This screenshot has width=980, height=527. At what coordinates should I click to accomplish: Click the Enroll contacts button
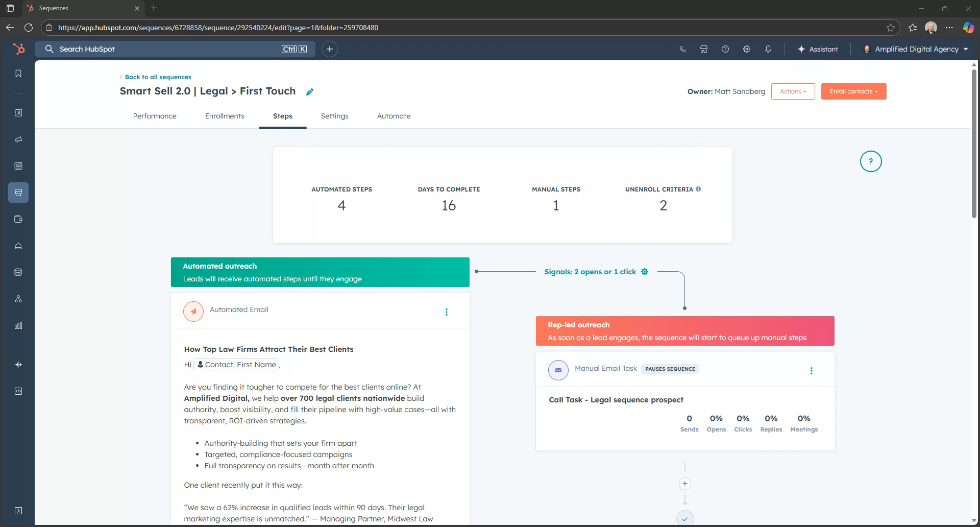(853, 91)
